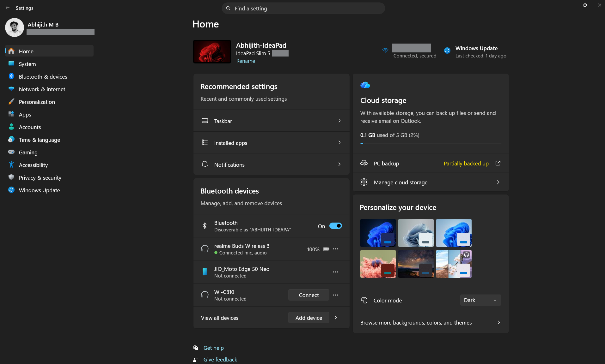This screenshot has height=364, width=605.
Task: Select Personalization in the sidebar
Action: [36, 102]
